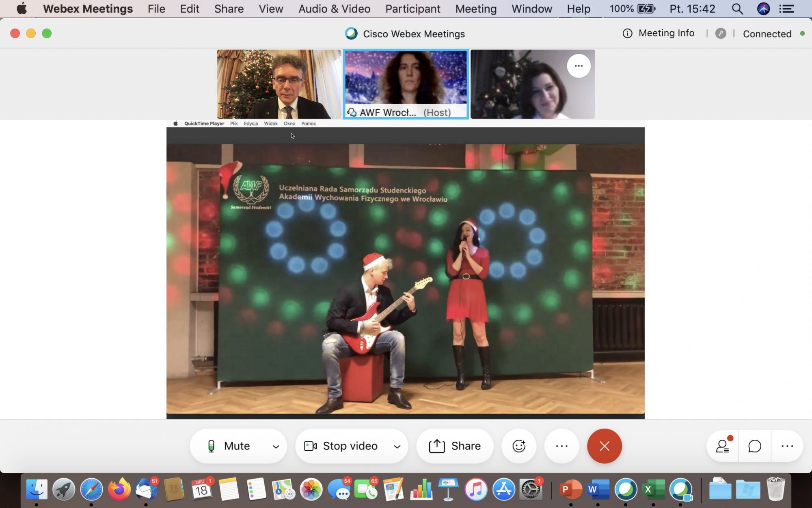The width and height of the screenshot is (812, 508).
Task: Open the File menu
Action: click(x=156, y=9)
